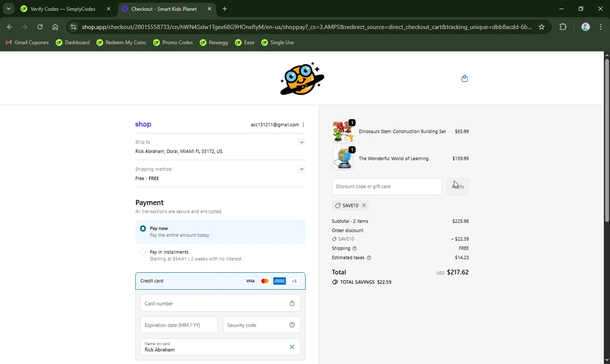Screen dimensions: 610x364
Task: Reload the checkout page
Action: tap(40, 27)
